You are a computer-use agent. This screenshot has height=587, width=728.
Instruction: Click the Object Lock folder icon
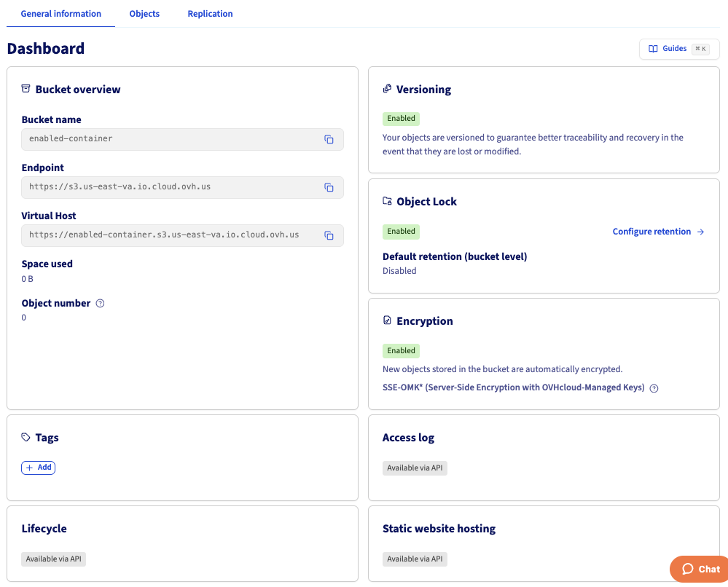pos(387,202)
